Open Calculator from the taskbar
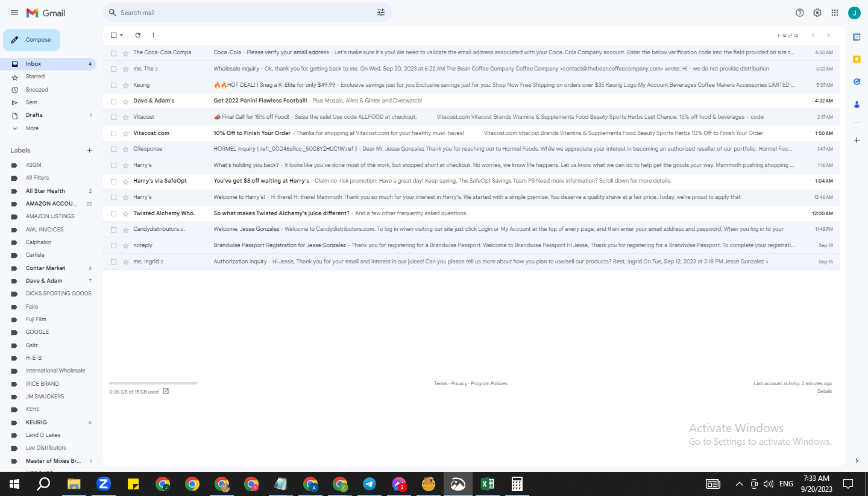 pos(517,484)
